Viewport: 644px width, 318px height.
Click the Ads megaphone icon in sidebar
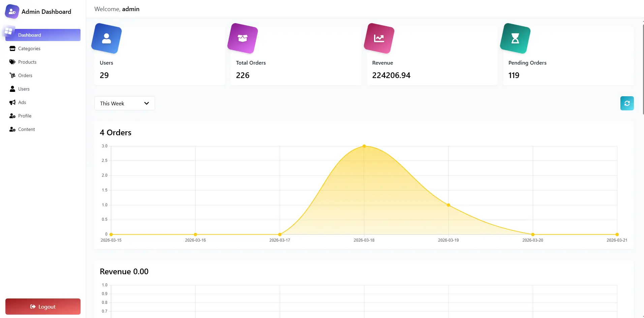[x=12, y=102]
